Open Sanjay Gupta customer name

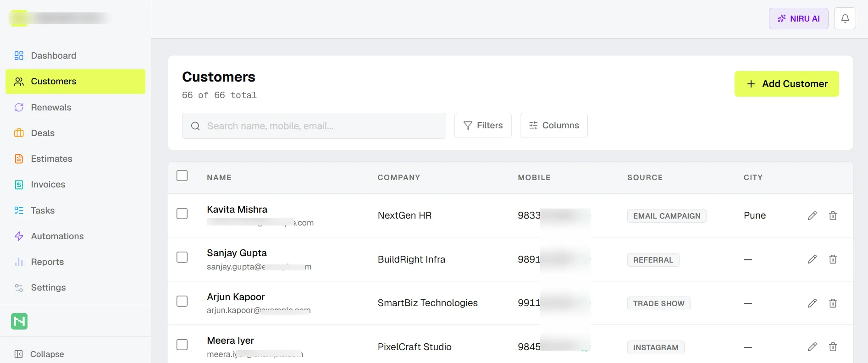tap(237, 253)
